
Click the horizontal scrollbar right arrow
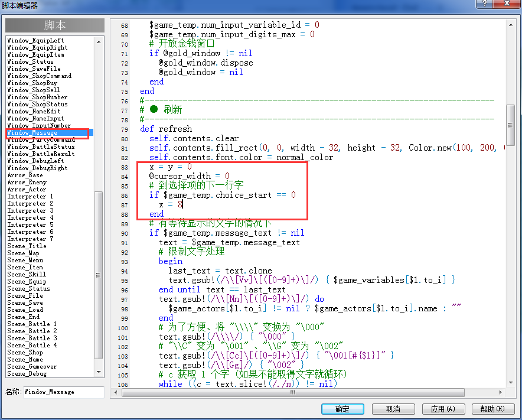click(500, 392)
